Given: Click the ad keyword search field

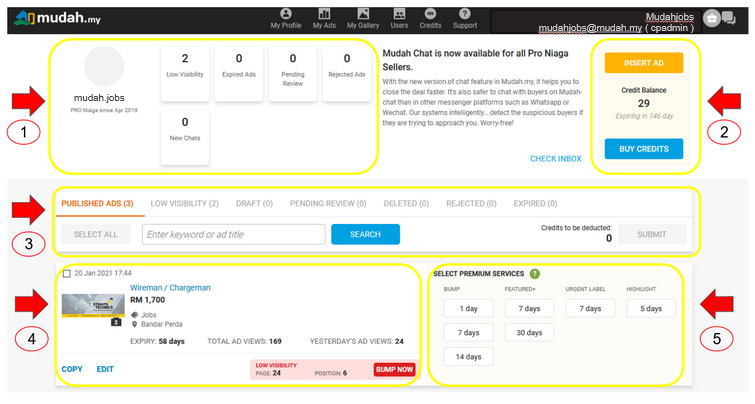Looking at the screenshot, I should coord(233,234).
